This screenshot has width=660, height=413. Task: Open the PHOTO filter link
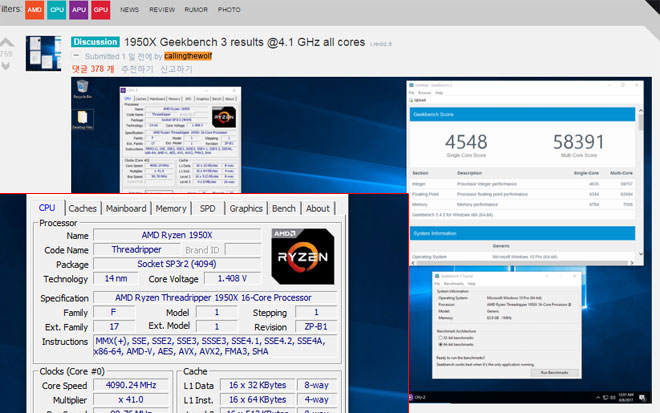click(x=229, y=10)
